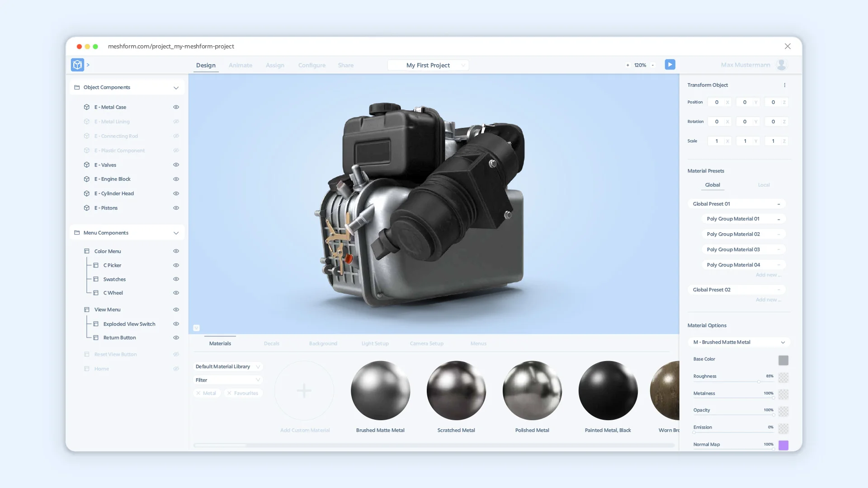Viewport: 868px width, 488px height.
Task: Remove the Metal filter tag
Action: pyautogui.click(x=199, y=393)
